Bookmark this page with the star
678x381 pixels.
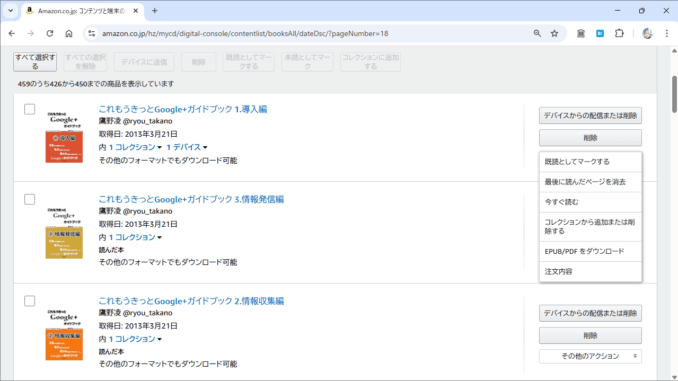point(554,33)
